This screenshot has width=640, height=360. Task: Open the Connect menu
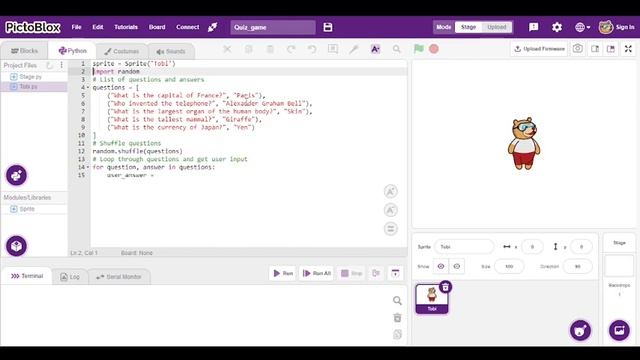coord(187,27)
